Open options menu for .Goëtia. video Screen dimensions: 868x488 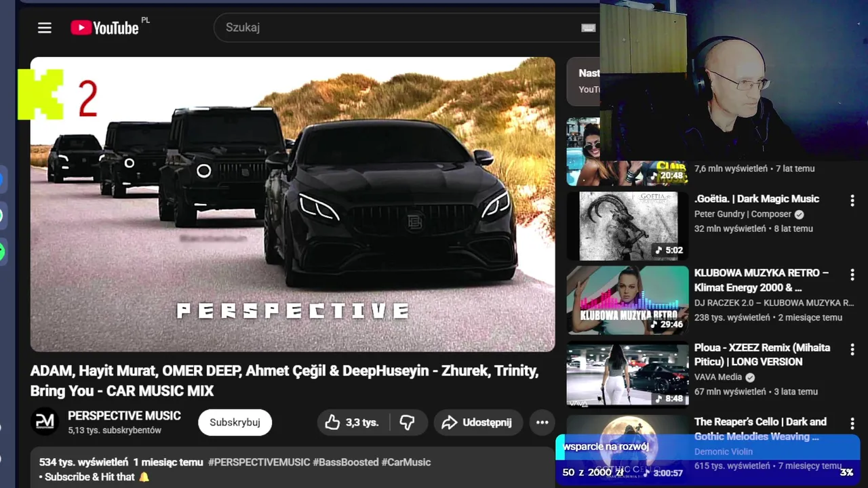pyautogui.click(x=852, y=201)
